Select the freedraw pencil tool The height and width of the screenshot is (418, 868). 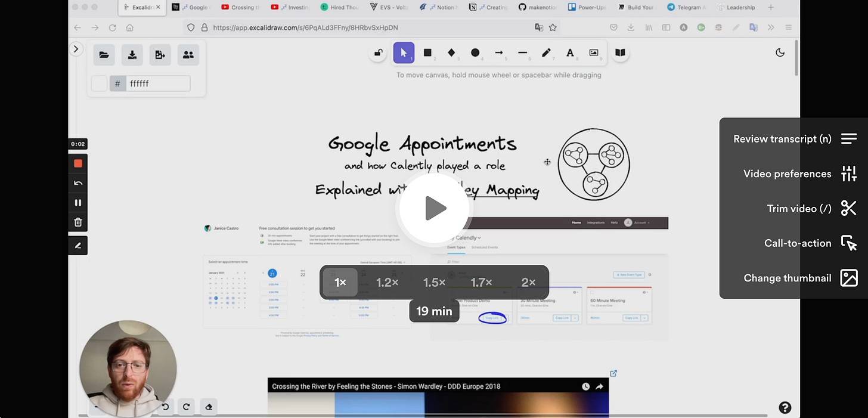coord(546,53)
